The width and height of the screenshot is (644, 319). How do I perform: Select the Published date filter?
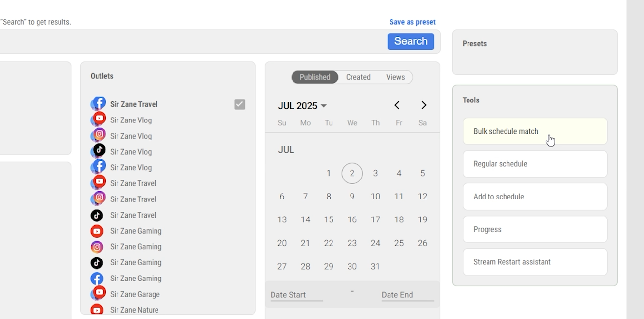coord(315,77)
